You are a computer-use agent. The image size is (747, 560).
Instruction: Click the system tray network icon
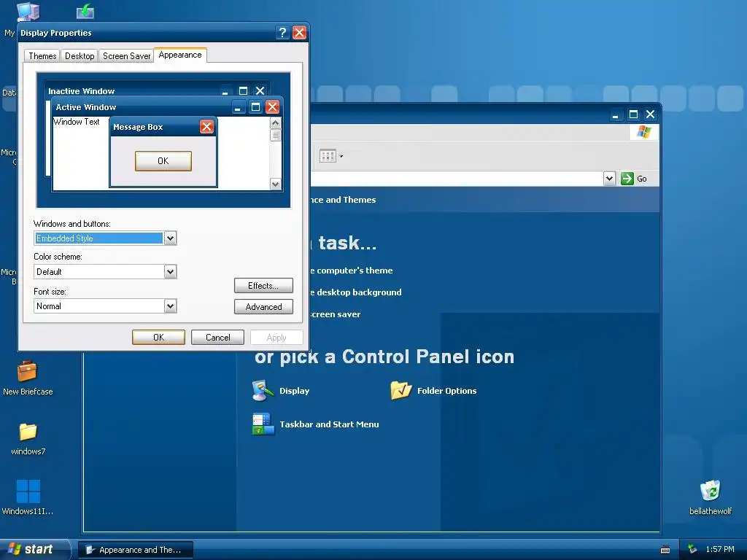692,549
